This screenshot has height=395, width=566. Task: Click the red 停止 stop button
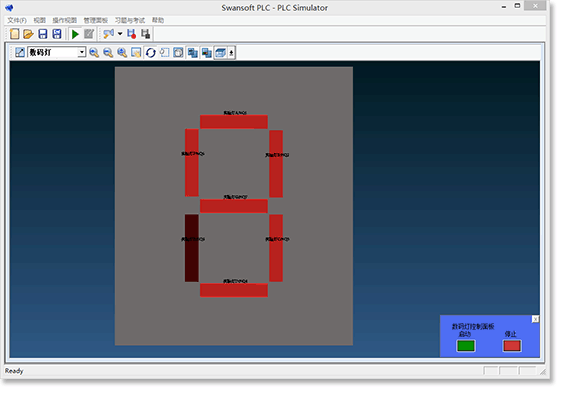coord(511,346)
